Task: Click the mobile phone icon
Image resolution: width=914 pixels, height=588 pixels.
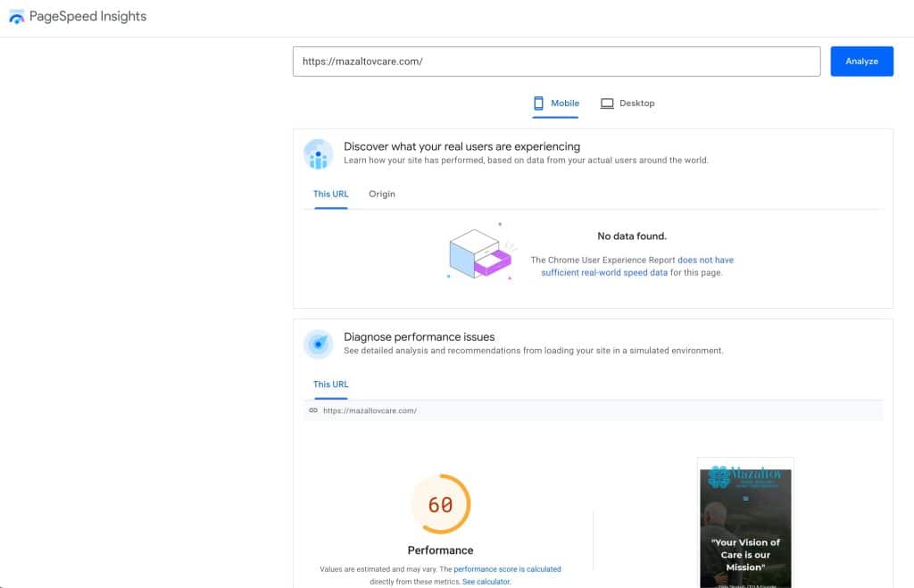Action: (x=538, y=104)
